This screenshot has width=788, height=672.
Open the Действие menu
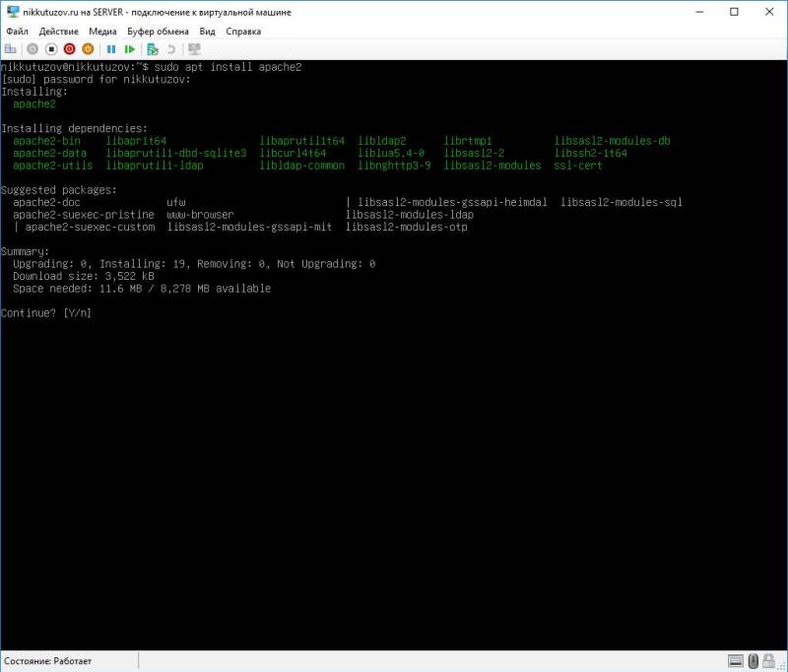click(x=59, y=31)
